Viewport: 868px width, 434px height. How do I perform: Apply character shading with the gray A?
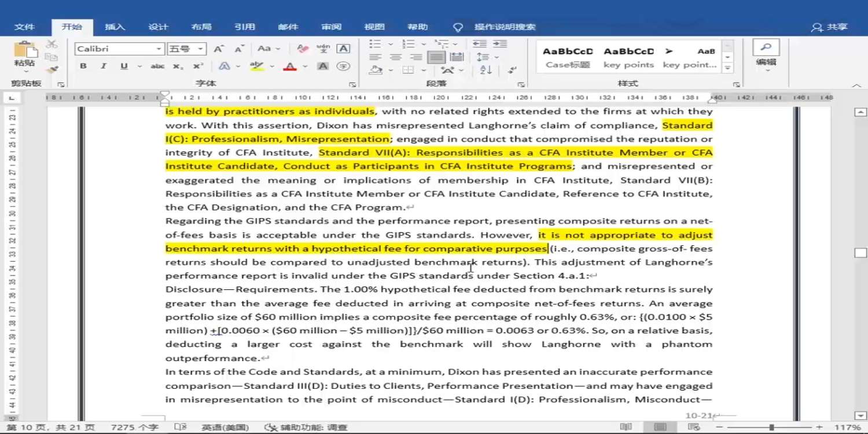click(x=323, y=66)
